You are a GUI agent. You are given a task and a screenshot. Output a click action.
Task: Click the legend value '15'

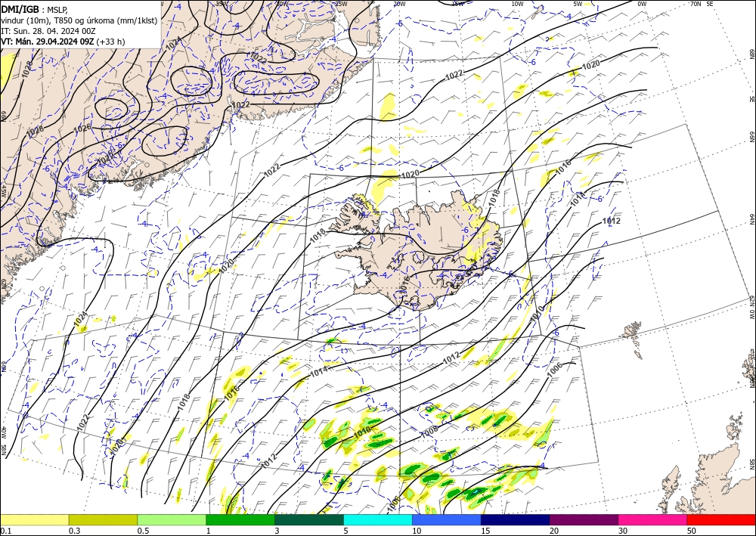tap(485, 531)
